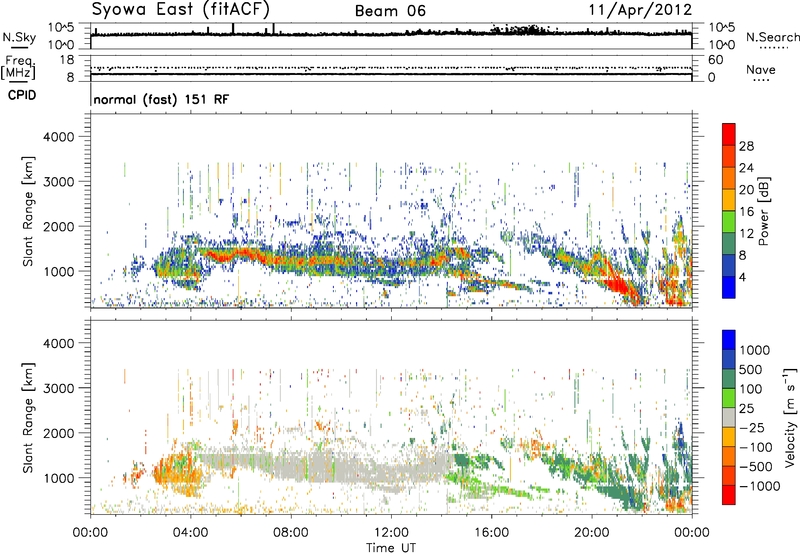
Task: Click the '1000' range tick of the velocity panel
Action: pos(58,478)
